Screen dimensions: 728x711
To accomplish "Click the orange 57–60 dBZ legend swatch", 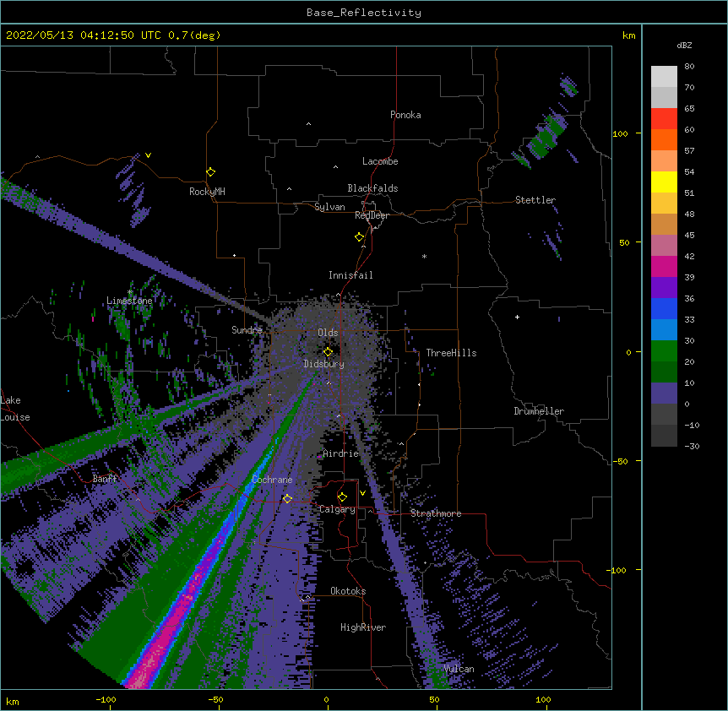I will click(664, 139).
